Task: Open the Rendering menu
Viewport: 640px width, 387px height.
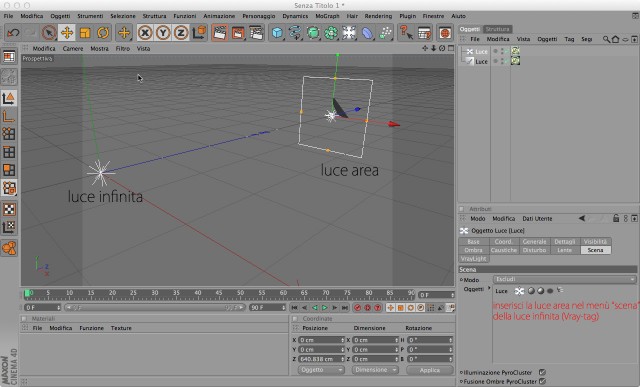Action: pyautogui.click(x=378, y=16)
